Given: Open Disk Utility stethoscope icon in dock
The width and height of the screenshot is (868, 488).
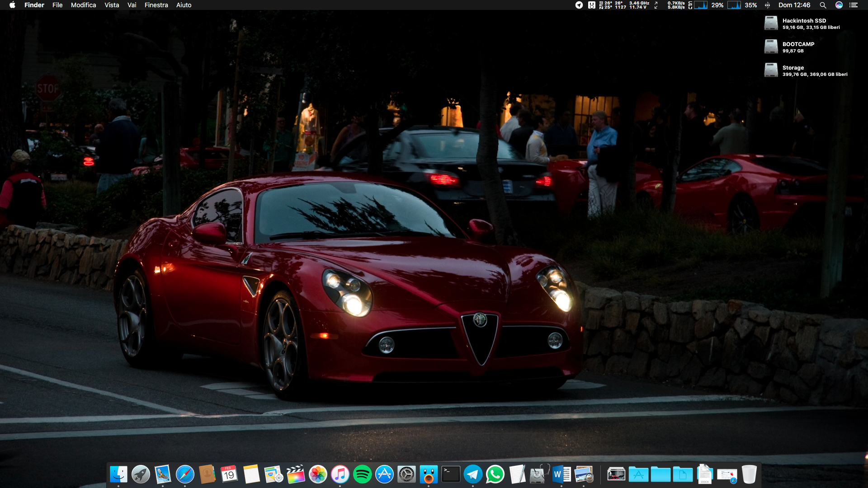Looking at the screenshot, I should pos(539,474).
